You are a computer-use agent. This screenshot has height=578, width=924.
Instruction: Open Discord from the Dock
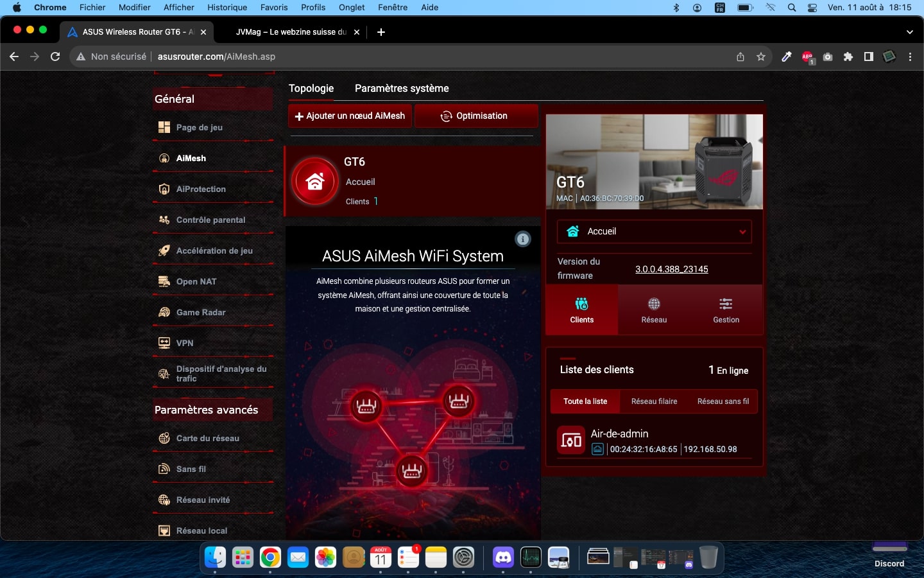point(503,557)
